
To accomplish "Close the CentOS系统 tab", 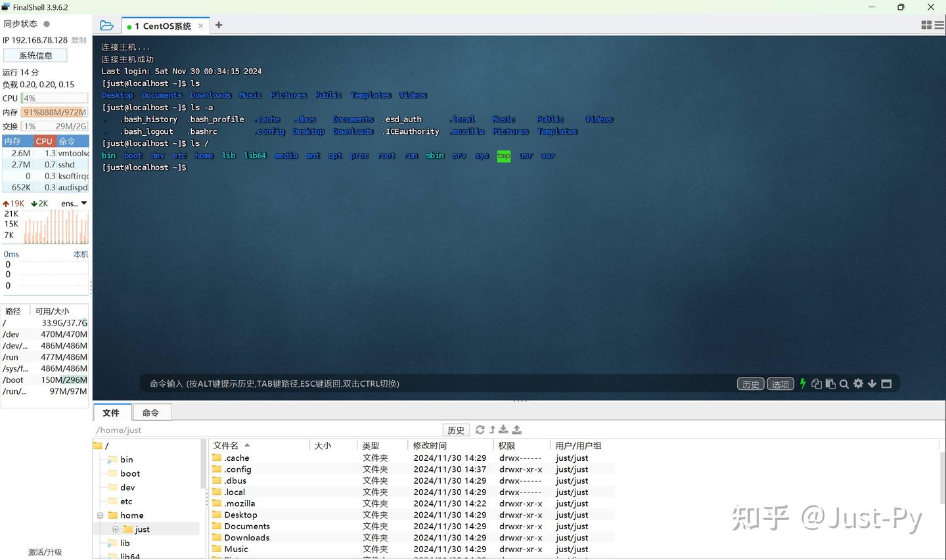I will (x=200, y=26).
